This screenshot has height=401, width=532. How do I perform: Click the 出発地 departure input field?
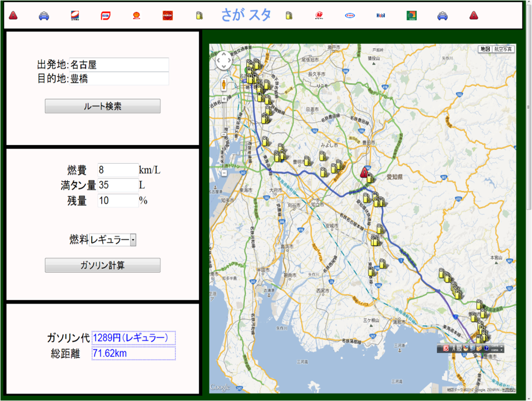click(x=119, y=64)
